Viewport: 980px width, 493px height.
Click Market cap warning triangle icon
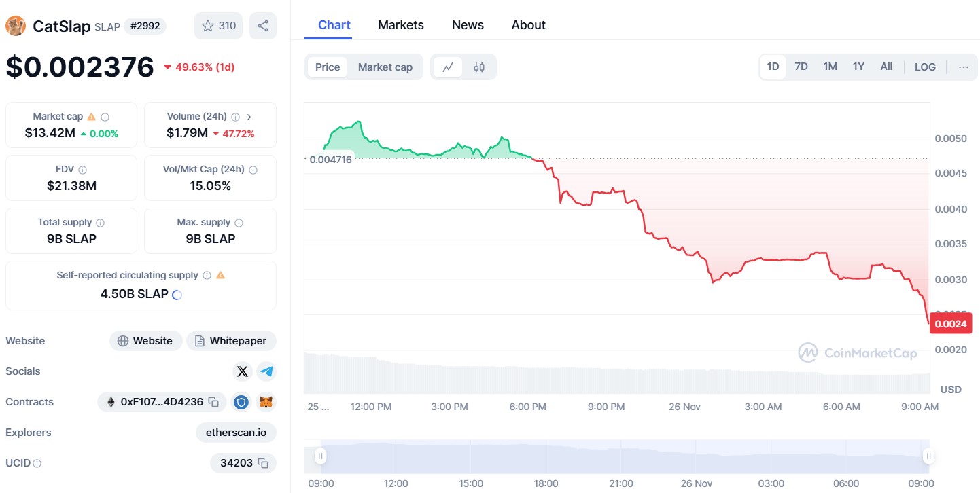pos(91,117)
